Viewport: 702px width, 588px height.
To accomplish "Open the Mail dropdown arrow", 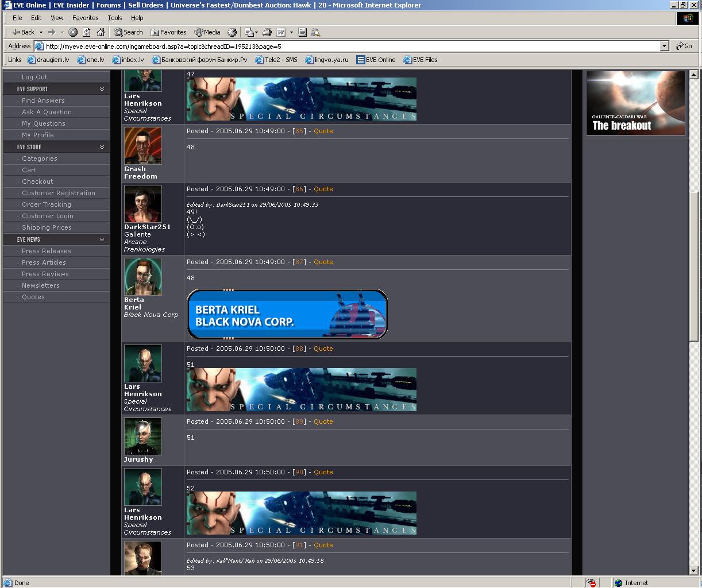I will [256, 32].
